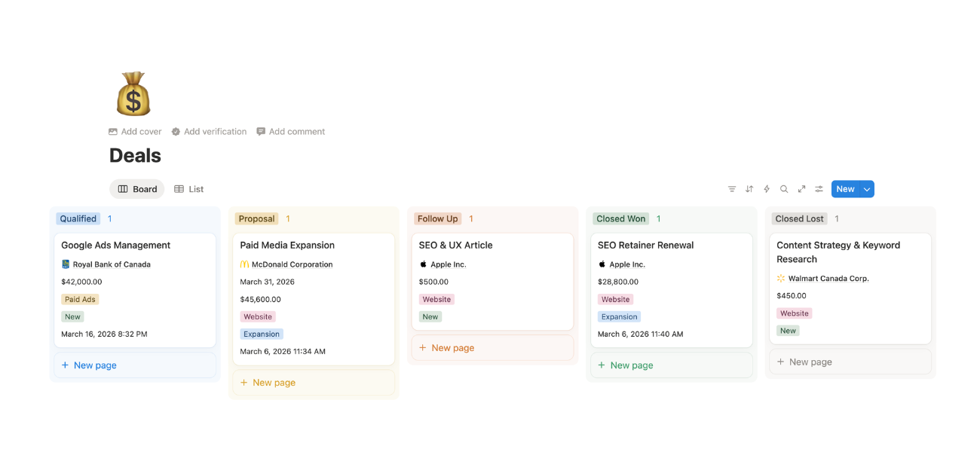This screenshot has height=452, width=980.
Task: Click the $450.00 amount
Action: [792, 296]
